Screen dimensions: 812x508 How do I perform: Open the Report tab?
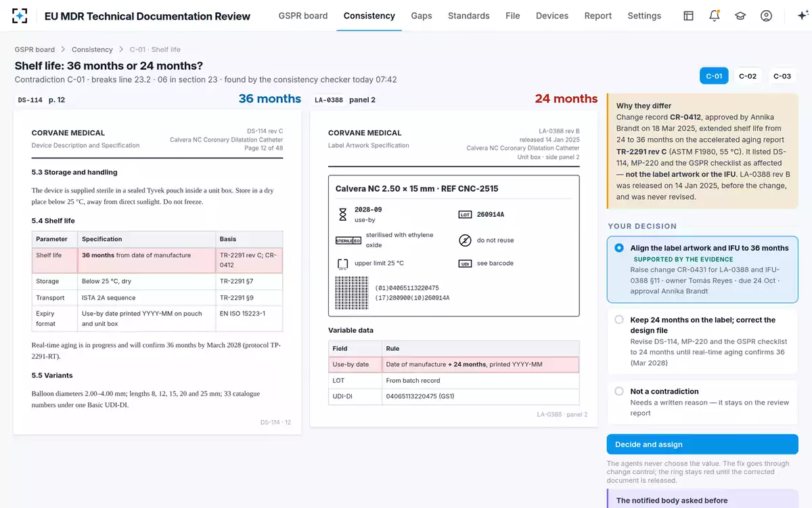coord(598,16)
